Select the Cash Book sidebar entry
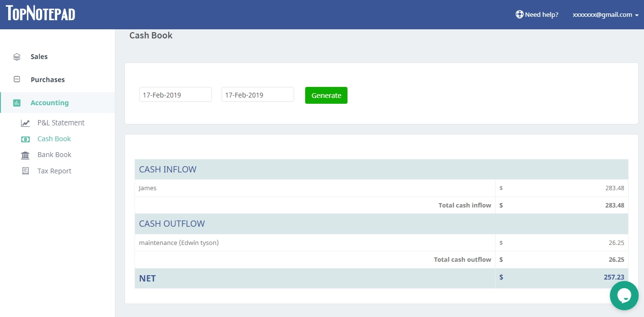 [54, 139]
